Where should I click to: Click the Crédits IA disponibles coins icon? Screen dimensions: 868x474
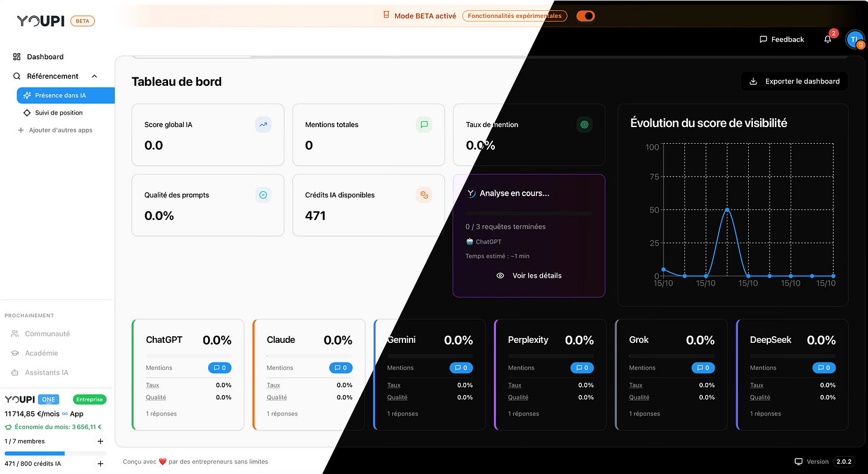click(x=424, y=195)
